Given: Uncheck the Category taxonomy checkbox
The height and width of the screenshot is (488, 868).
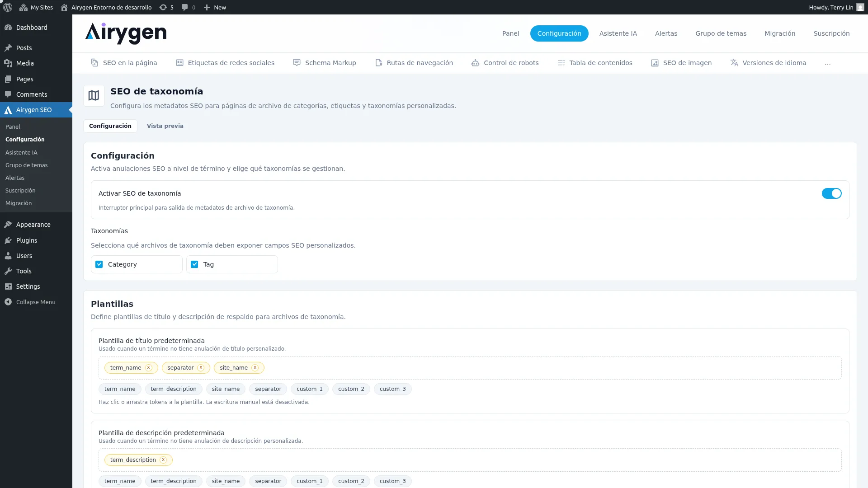Looking at the screenshot, I should (99, 264).
